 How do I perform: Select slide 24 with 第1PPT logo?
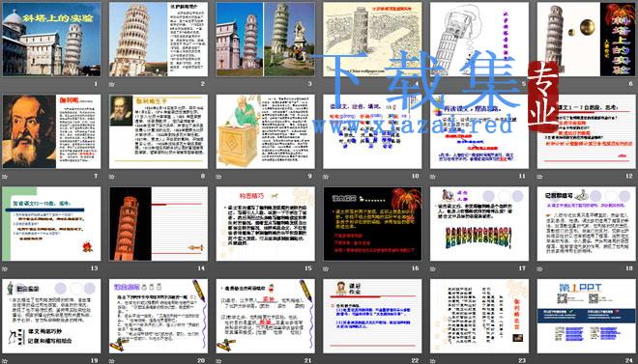tap(587, 316)
